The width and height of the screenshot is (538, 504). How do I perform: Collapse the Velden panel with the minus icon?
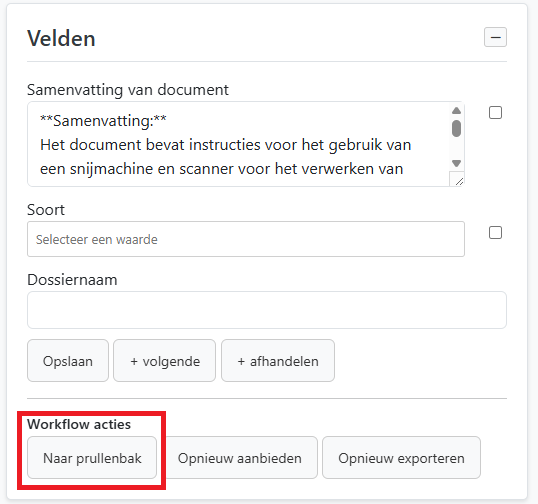(495, 37)
